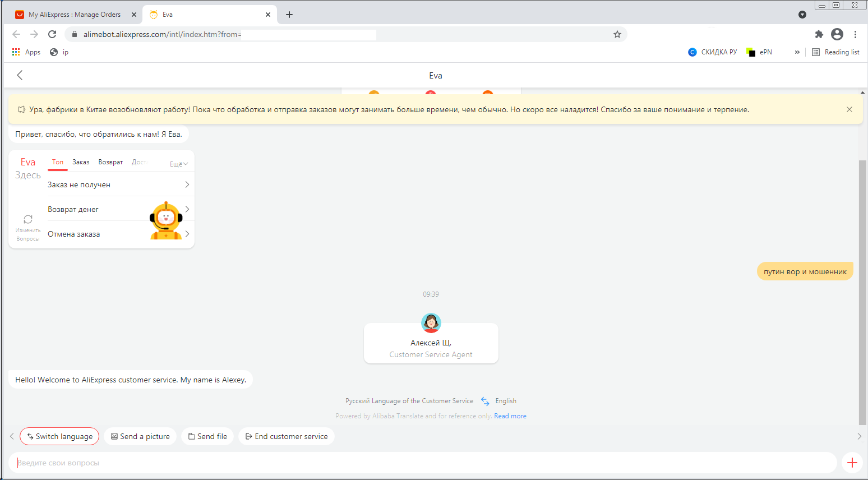The width and height of the screenshot is (868, 480).
Task: Open the Chrome three-dot menu
Action: click(x=855, y=34)
